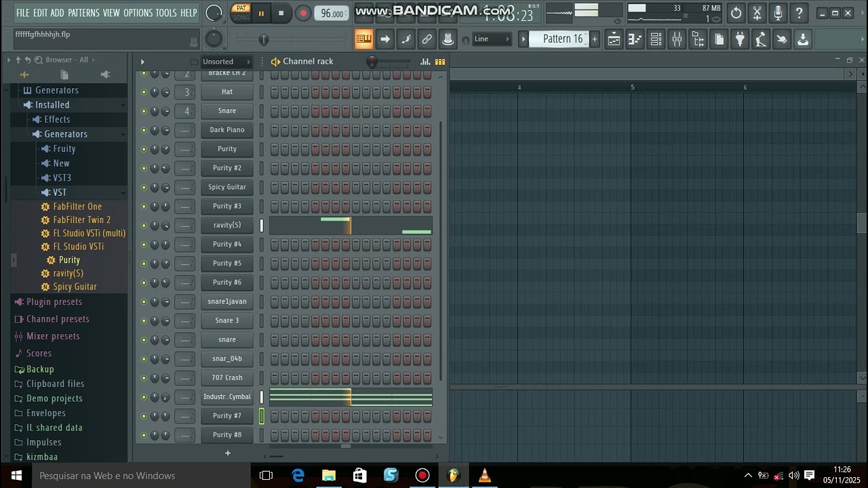Viewport: 868px width, 488px height.
Task: Click the touch controllers hand icon
Action: point(782,39)
